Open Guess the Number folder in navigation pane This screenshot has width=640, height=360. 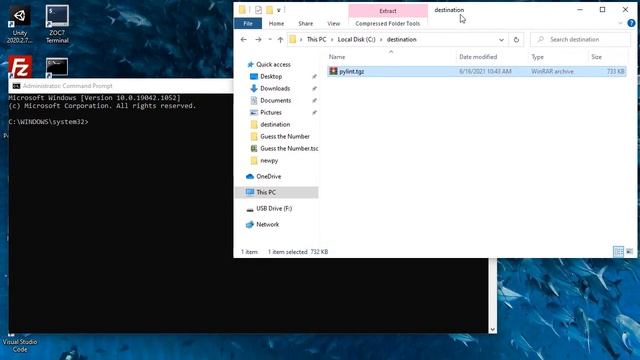pos(284,136)
